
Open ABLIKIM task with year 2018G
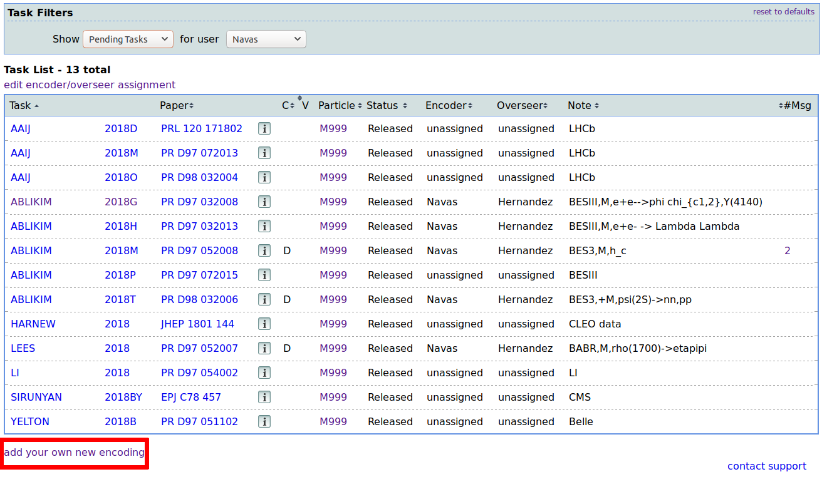tap(31, 202)
